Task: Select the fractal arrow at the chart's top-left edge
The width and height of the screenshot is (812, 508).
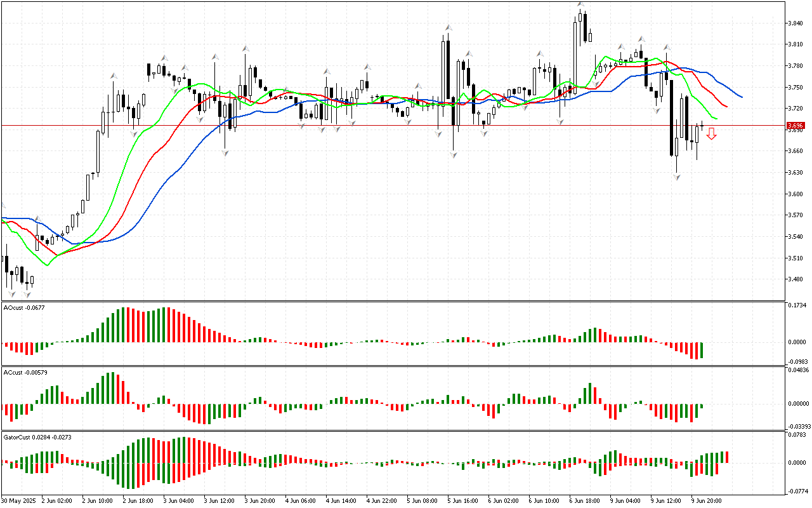Action: pos(3,204)
